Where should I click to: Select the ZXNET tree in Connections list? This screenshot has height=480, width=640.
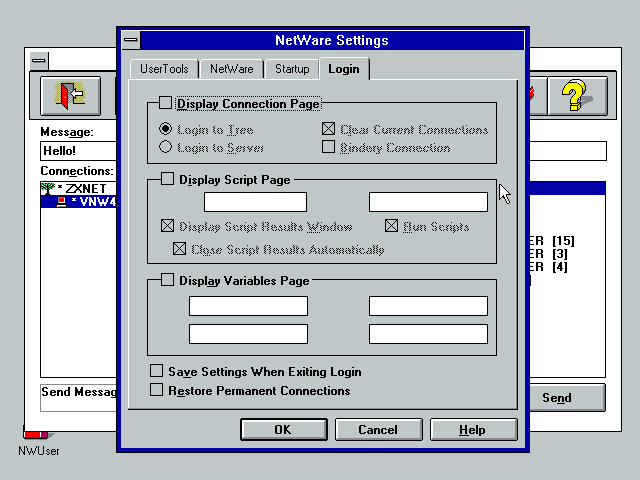click(78, 188)
